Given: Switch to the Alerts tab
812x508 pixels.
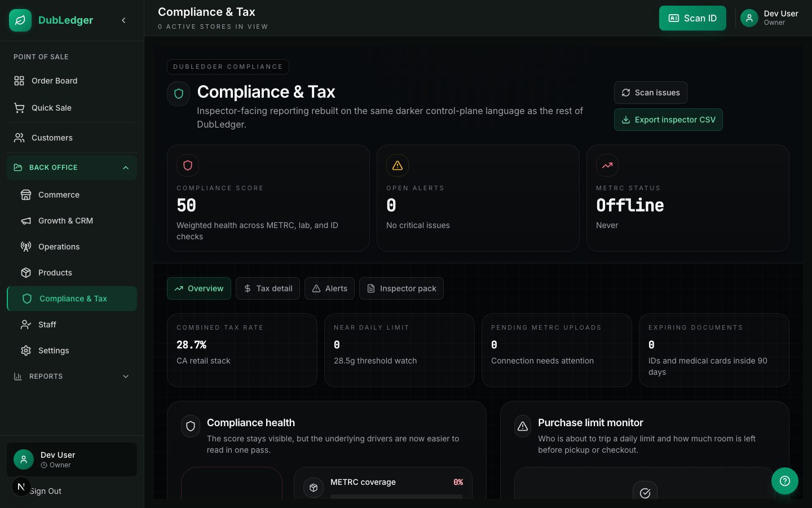Looking at the screenshot, I should click(330, 288).
